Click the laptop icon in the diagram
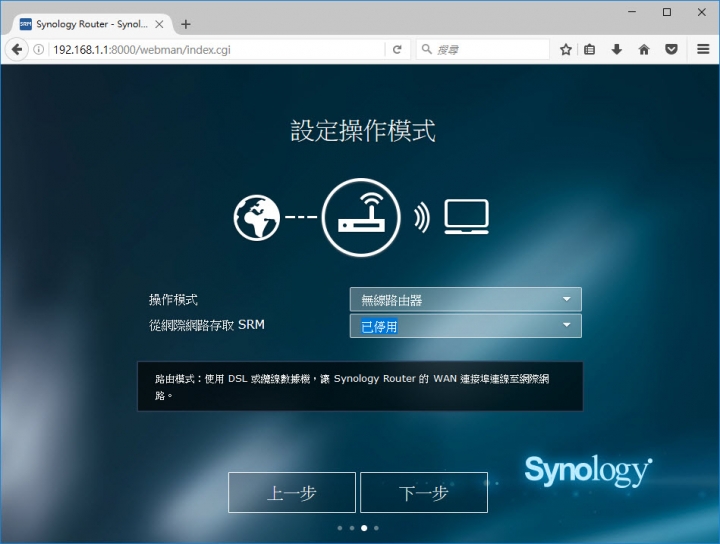The height and width of the screenshot is (544, 720). [x=466, y=217]
